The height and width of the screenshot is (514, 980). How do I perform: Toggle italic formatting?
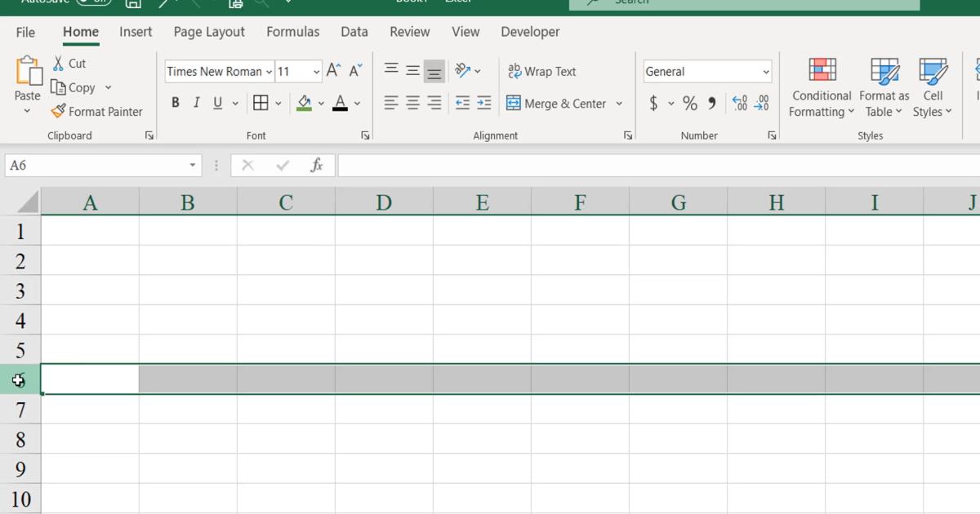[196, 102]
